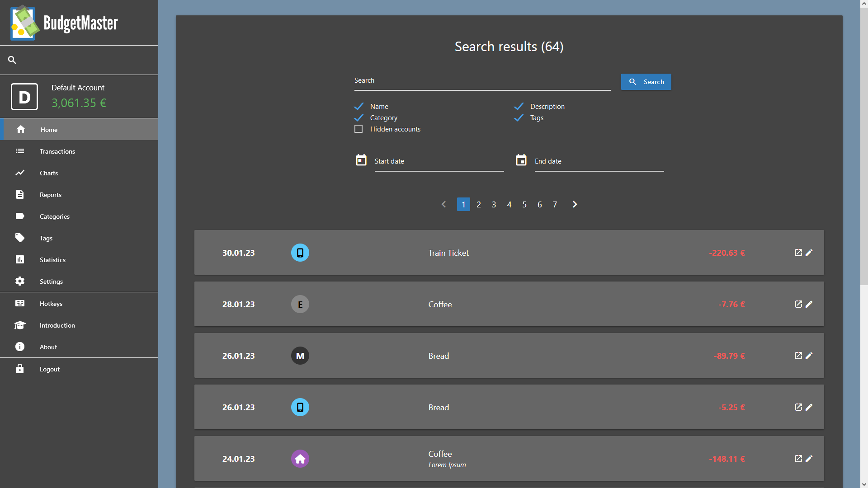
Task: Click the phone category icon for Train Ticket
Action: 300,253
